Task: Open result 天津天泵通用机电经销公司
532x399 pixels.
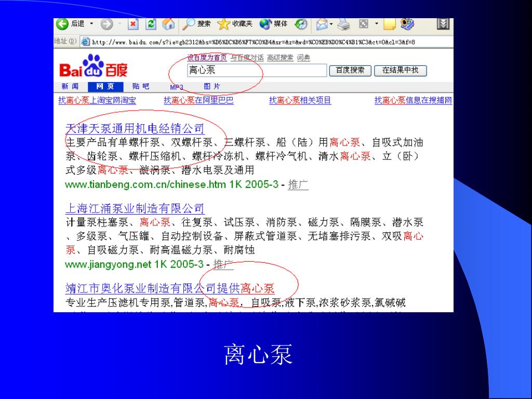Action: point(135,129)
